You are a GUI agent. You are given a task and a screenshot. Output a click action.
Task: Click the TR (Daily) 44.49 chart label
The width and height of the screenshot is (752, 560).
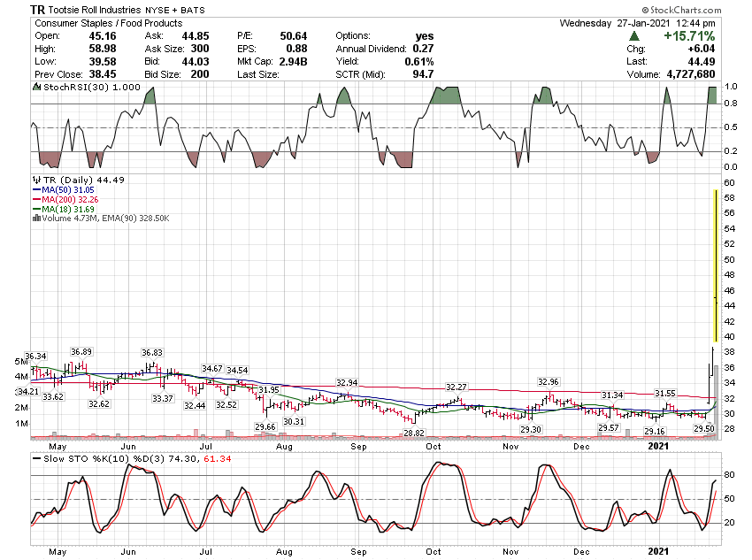click(84, 180)
